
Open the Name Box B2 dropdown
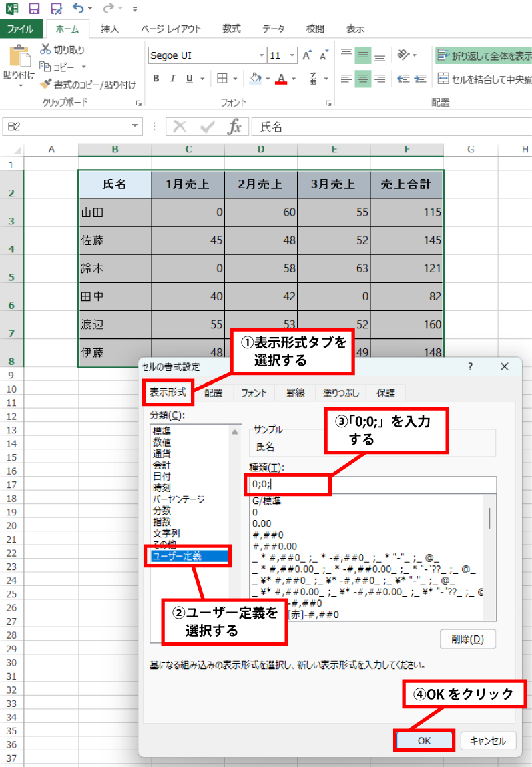(134, 126)
